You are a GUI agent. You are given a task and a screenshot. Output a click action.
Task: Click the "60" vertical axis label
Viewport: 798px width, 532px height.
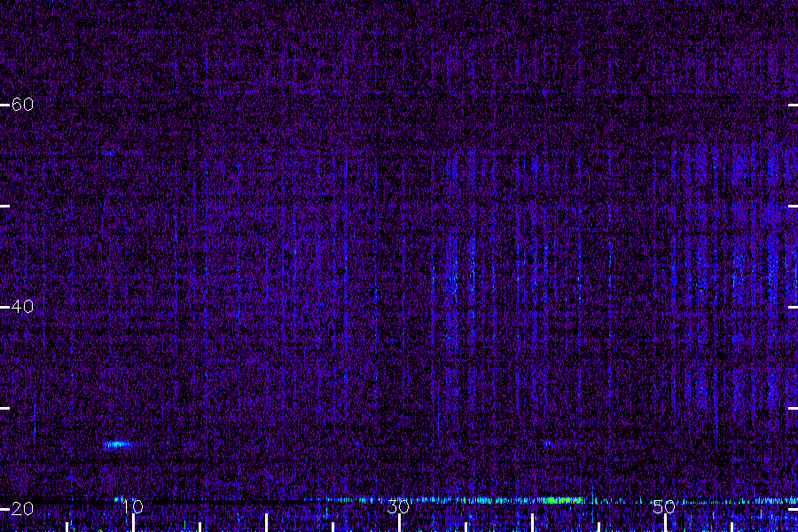[x=22, y=105]
